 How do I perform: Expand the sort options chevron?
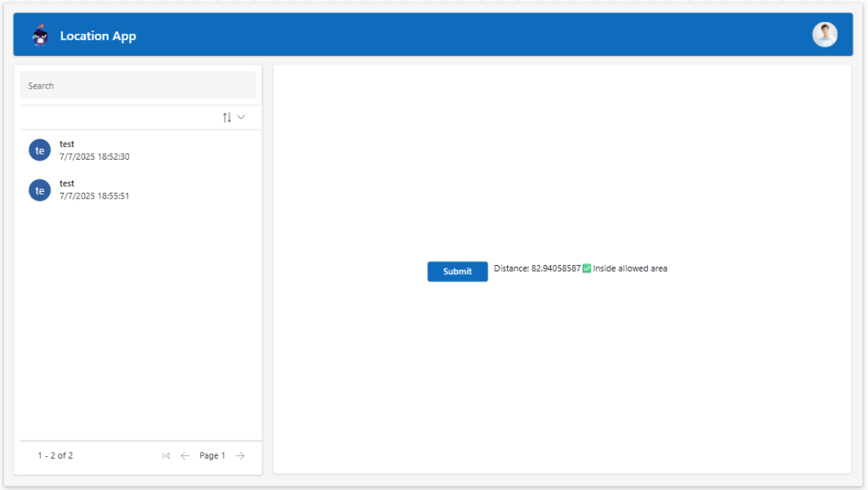[241, 117]
